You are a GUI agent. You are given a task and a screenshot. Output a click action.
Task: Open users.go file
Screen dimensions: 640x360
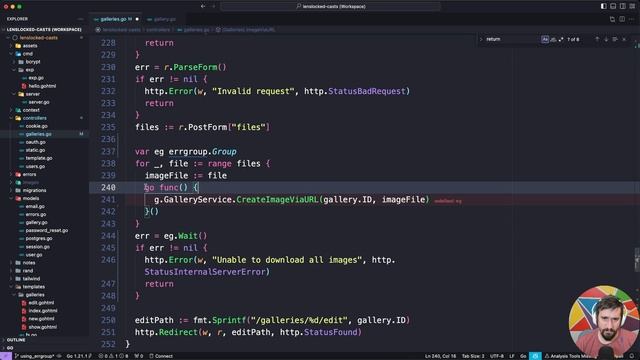(35, 166)
